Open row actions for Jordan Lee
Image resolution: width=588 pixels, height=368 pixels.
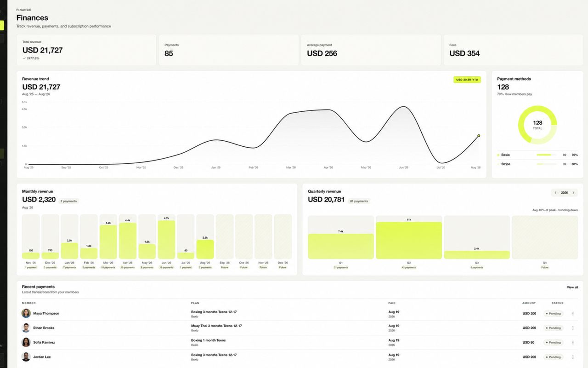573,357
